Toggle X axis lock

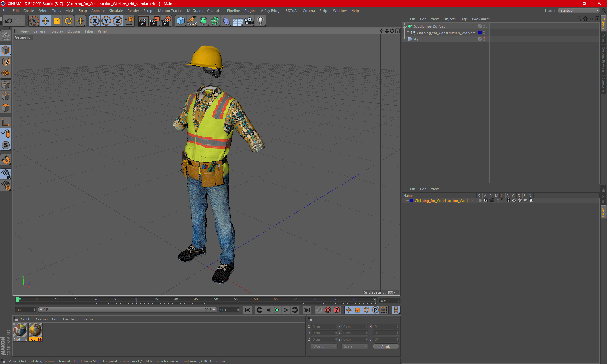coord(95,21)
